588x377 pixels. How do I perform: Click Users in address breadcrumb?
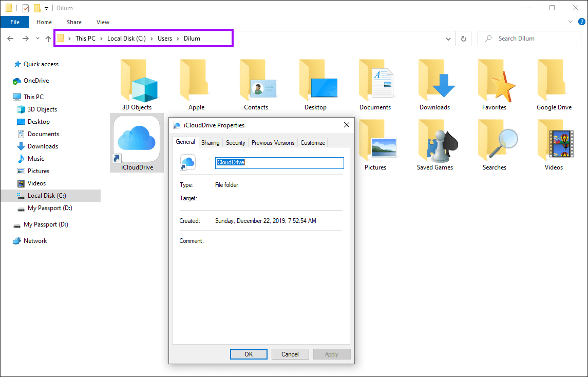coord(165,39)
